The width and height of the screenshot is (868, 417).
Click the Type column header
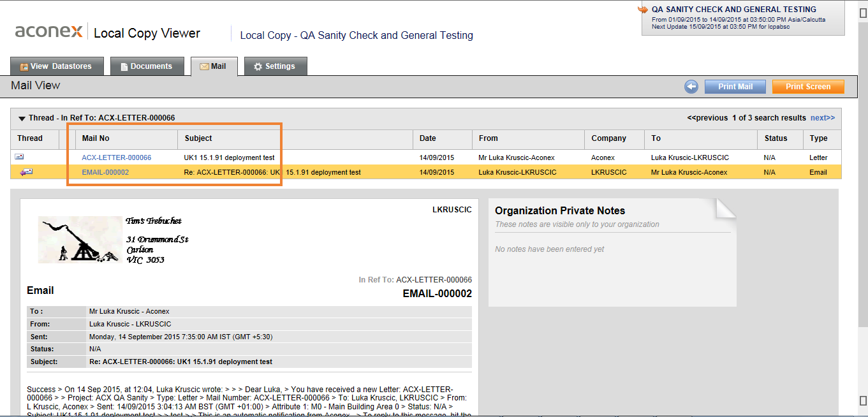(x=819, y=138)
